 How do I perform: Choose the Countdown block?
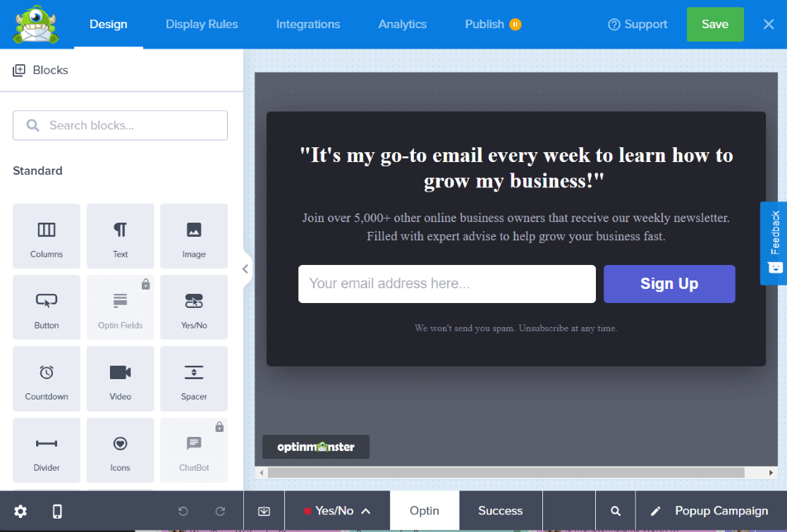coord(46,378)
